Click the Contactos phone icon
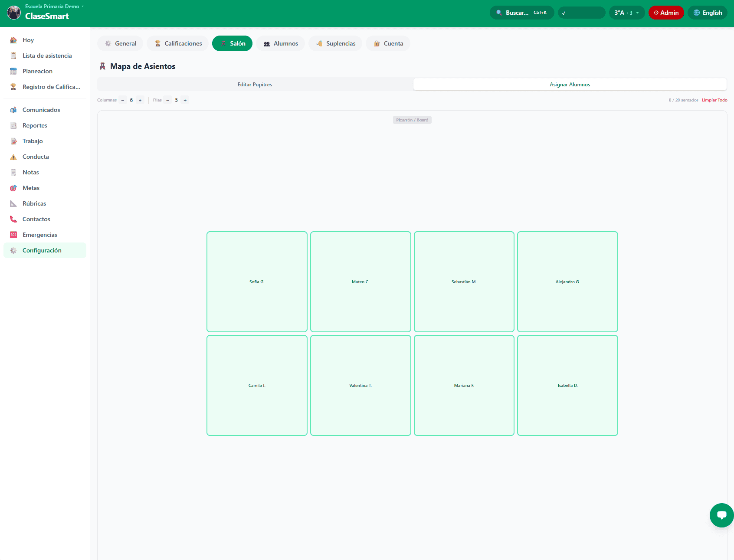Screen dimensions: 734x560 (x=13, y=219)
